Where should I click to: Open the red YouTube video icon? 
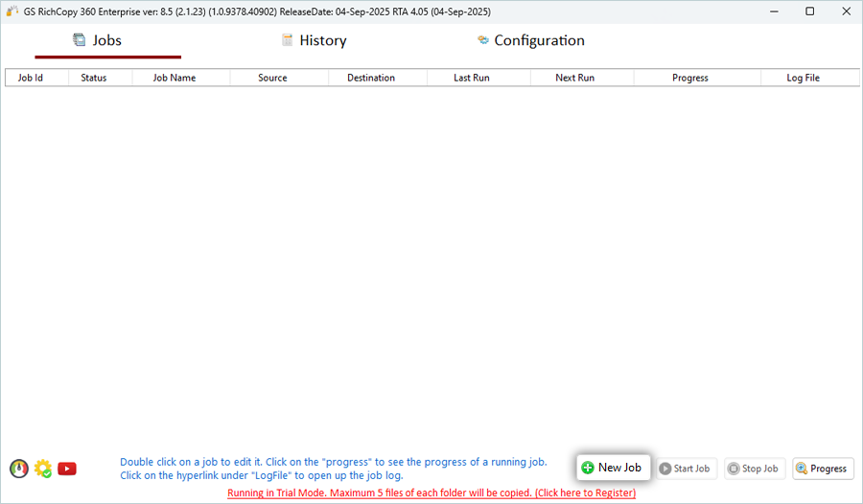(x=67, y=469)
